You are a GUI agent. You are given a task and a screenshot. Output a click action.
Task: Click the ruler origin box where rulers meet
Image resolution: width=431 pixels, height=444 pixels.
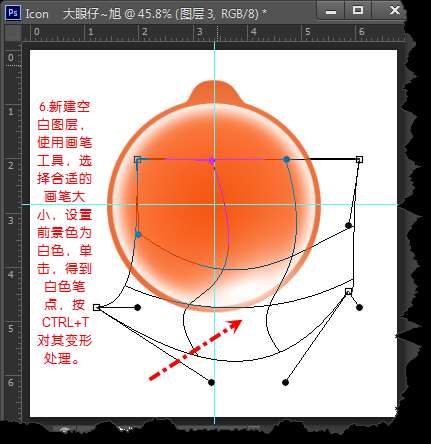pyautogui.click(x=13, y=33)
